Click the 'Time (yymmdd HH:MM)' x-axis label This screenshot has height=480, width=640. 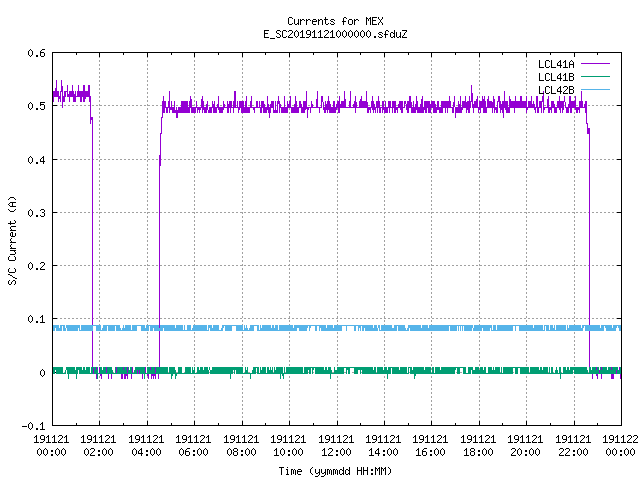pyautogui.click(x=335, y=471)
